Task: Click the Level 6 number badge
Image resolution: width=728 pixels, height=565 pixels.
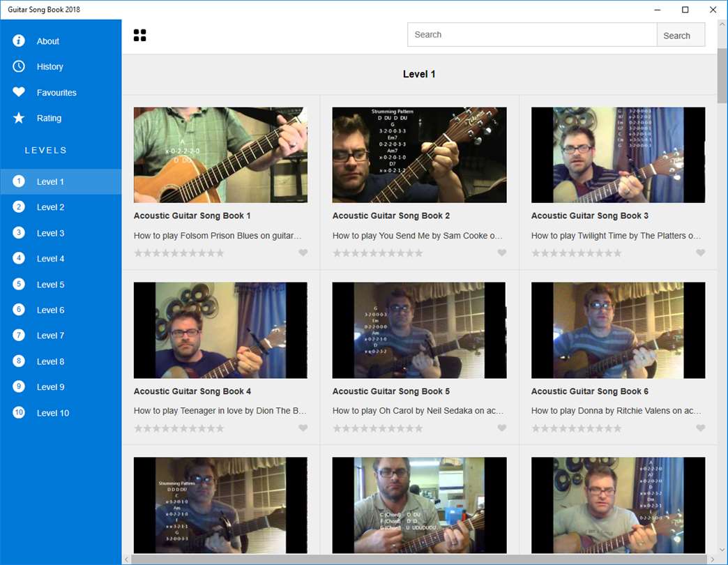Action: click(x=19, y=310)
